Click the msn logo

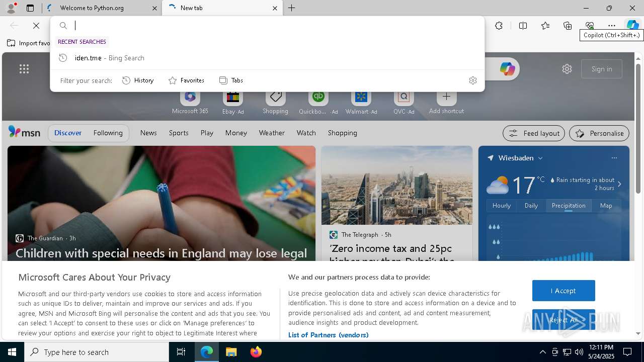tap(24, 132)
